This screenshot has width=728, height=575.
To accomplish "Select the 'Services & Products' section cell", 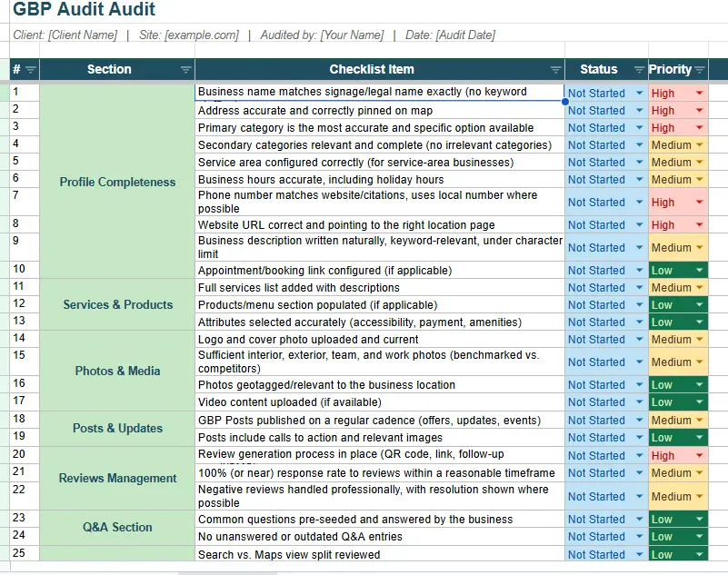I will (x=117, y=304).
